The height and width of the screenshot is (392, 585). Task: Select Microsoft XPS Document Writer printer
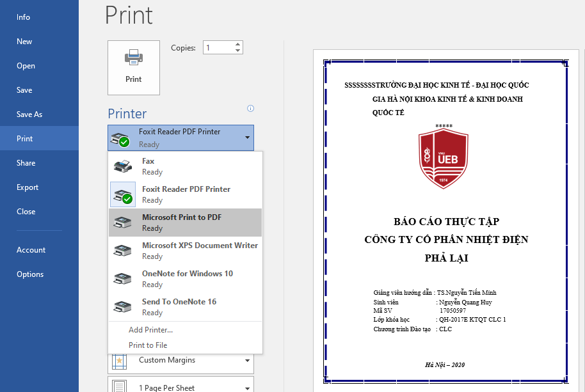[186, 251]
